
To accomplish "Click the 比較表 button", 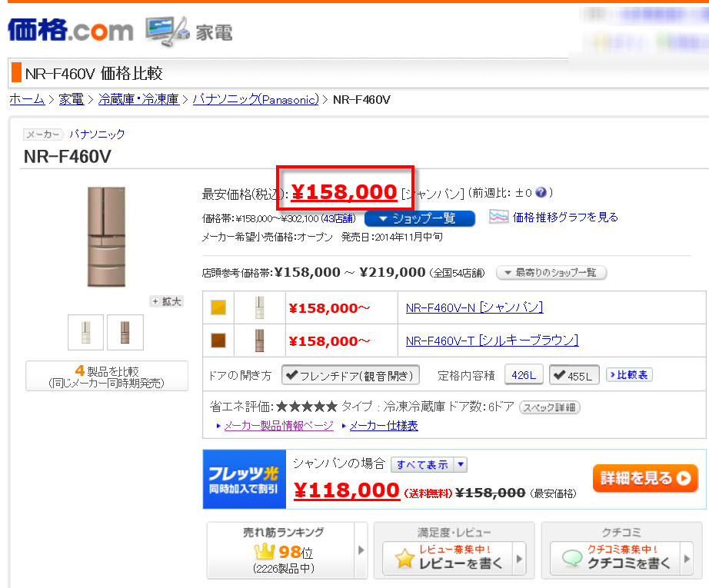I will point(629,374).
